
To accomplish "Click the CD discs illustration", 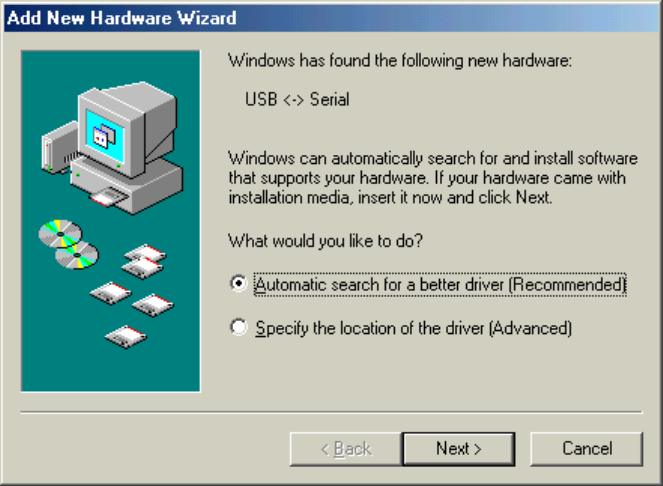I will pyautogui.click(x=68, y=244).
